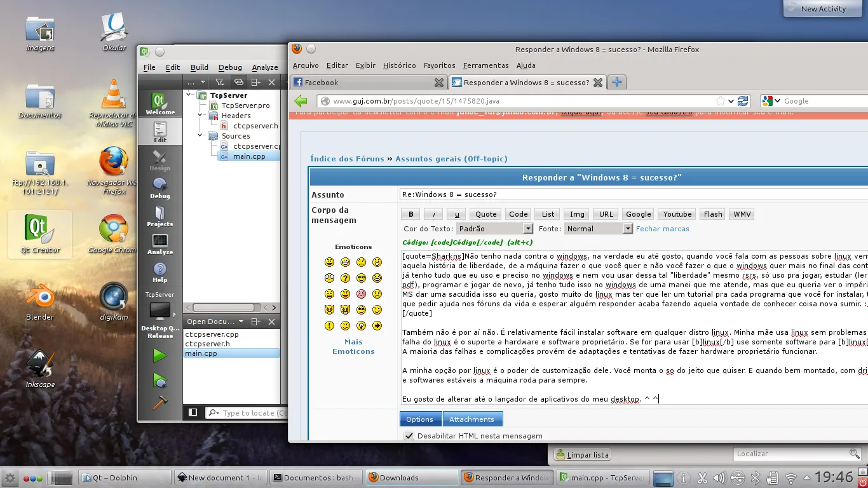The image size is (868, 488).
Task: Click the green Run button in Qt Creator
Action: tap(160, 356)
